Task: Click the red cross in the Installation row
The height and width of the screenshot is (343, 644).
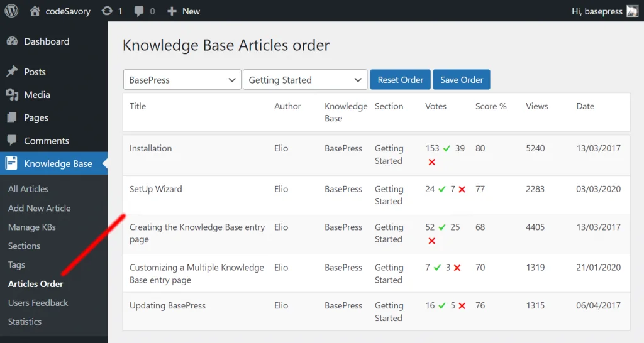Action: pos(431,162)
